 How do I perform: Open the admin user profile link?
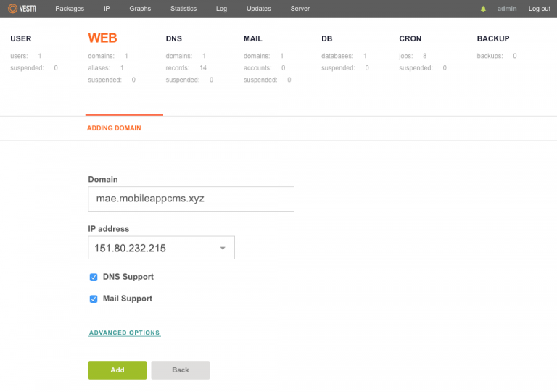click(508, 9)
